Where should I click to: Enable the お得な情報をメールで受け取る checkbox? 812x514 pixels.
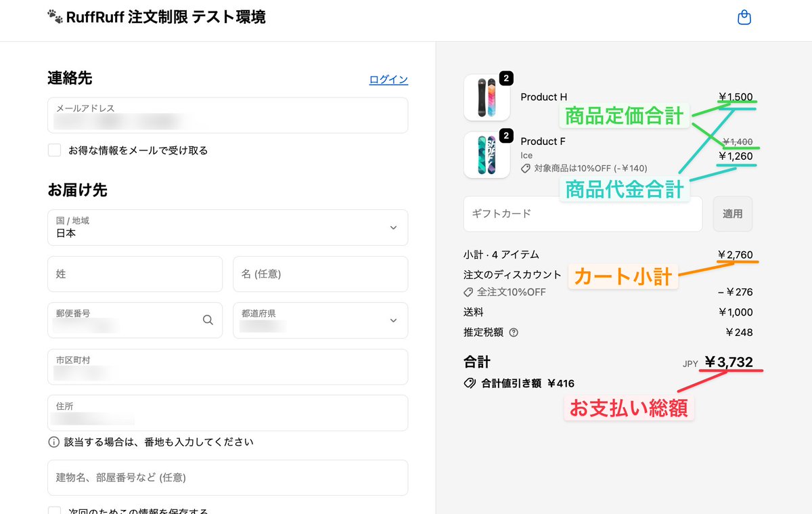(x=54, y=150)
